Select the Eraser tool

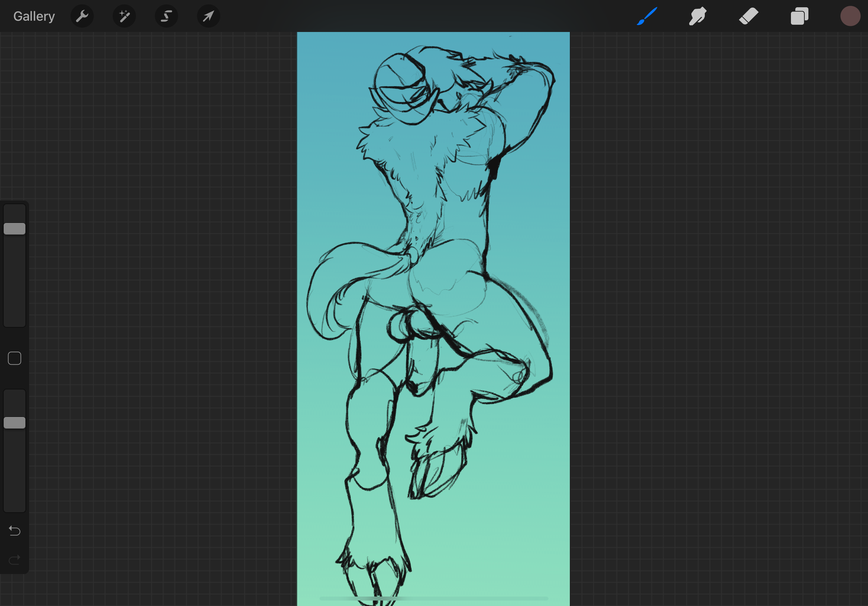[748, 16]
